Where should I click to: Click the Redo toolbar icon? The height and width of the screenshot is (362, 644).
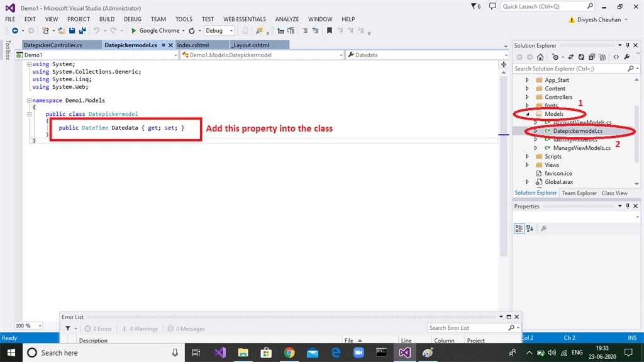pos(113,30)
